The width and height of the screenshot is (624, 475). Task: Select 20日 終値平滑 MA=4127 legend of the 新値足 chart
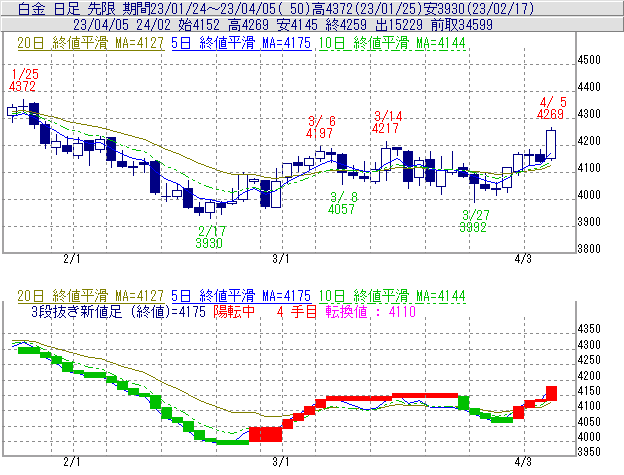[90, 296]
